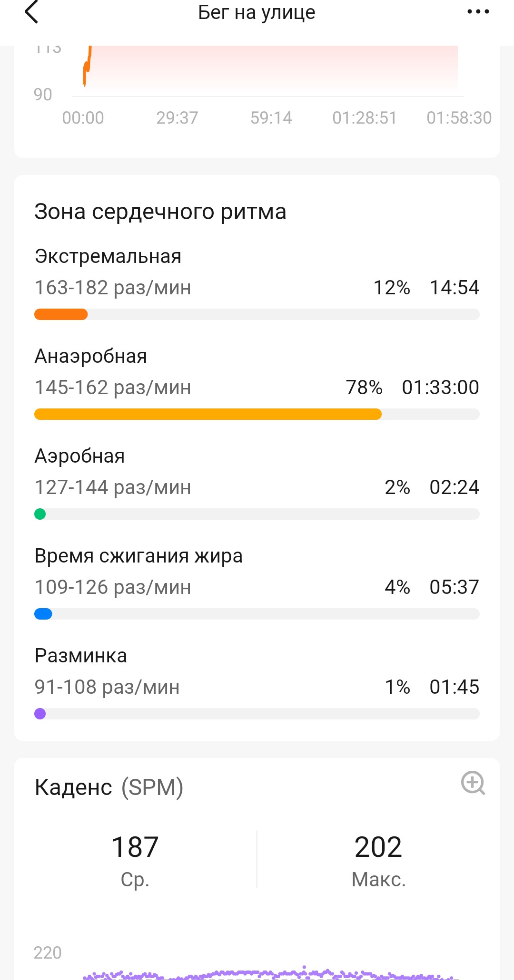Open the three-dot more options menu
The width and height of the screenshot is (514, 980).
[x=478, y=12]
